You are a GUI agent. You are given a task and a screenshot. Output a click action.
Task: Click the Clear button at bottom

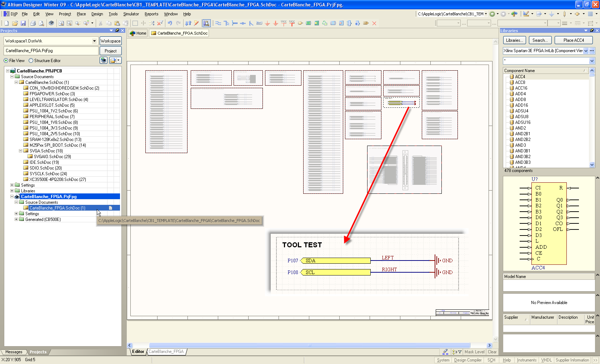(x=492, y=352)
